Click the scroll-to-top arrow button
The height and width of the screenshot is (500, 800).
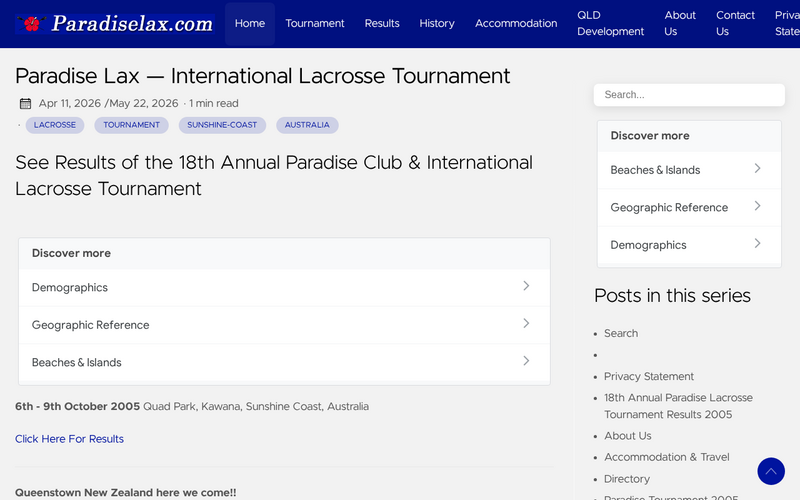point(770,471)
